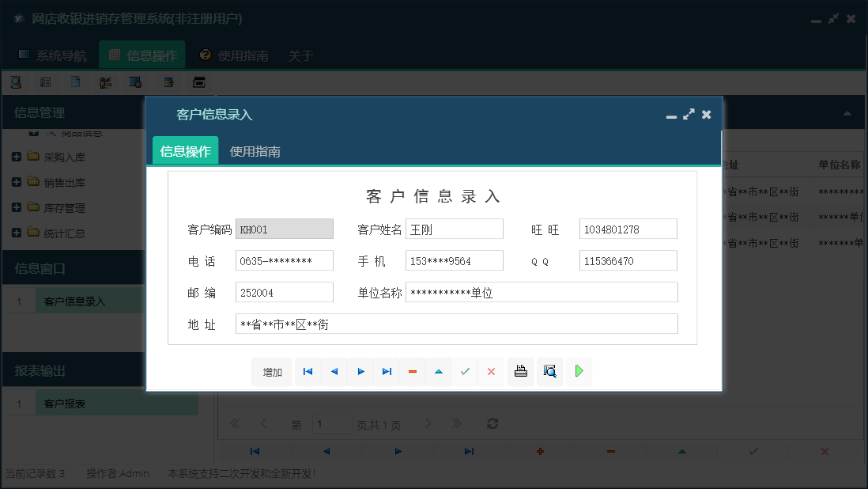
Task: Print the customer info using the printer icon
Action: tap(520, 371)
